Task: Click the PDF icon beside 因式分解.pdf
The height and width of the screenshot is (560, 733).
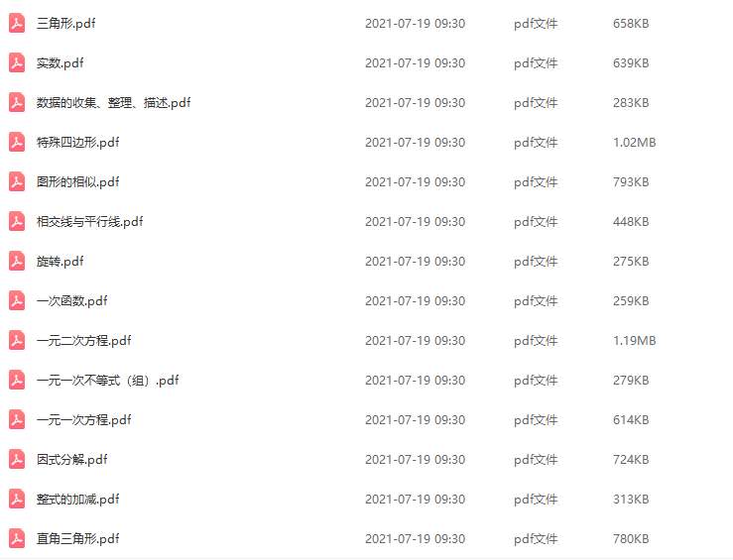Action: (x=17, y=460)
